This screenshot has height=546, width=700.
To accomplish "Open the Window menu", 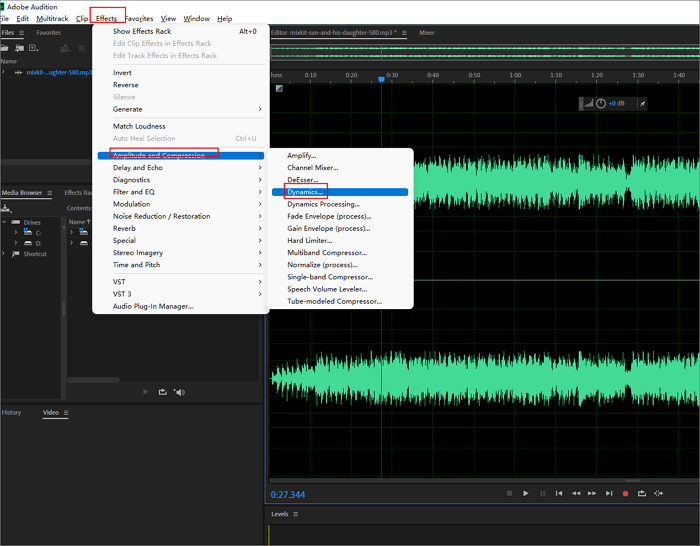I will pyautogui.click(x=196, y=19).
